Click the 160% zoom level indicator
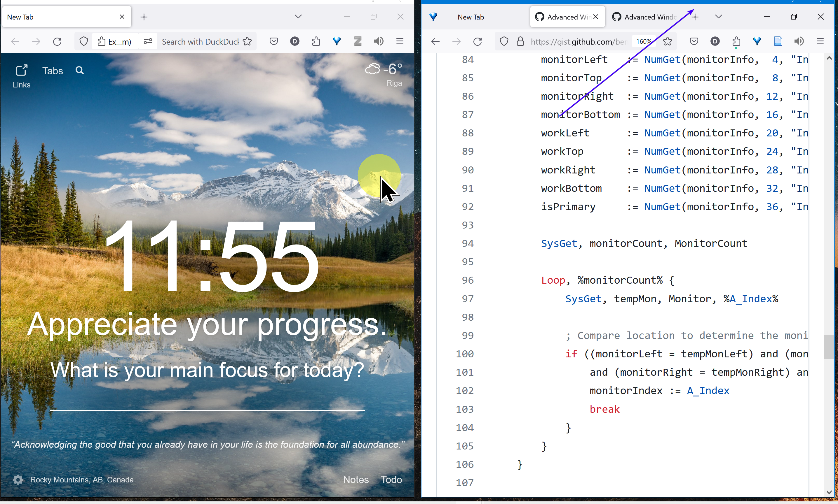 [x=643, y=41]
